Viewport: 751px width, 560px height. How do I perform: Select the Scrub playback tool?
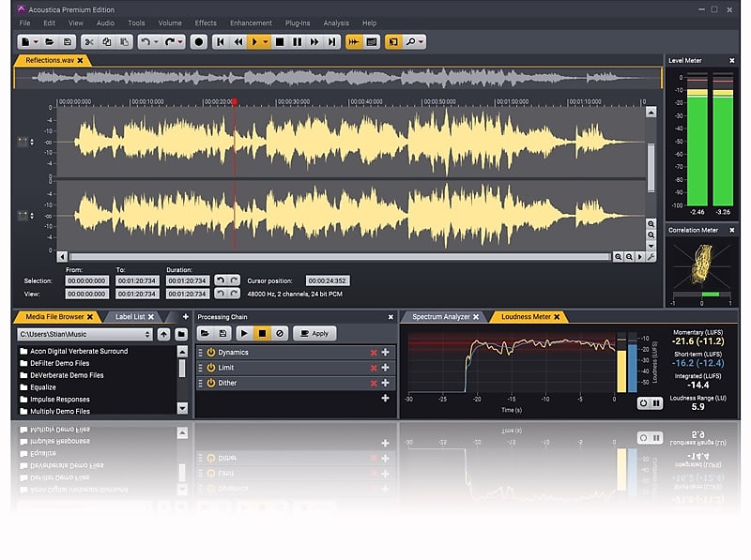point(353,41)
